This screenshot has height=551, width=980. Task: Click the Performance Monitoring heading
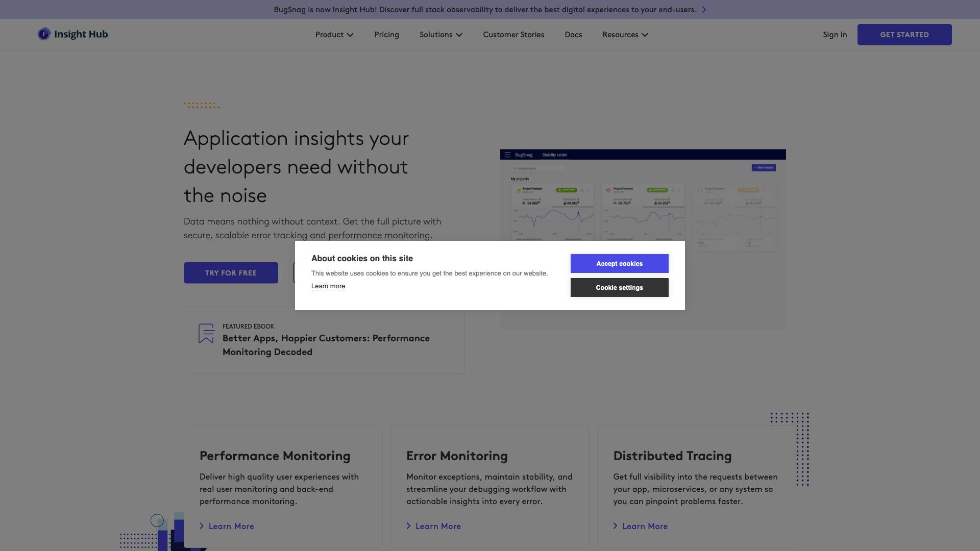click(x=275, y=456)
